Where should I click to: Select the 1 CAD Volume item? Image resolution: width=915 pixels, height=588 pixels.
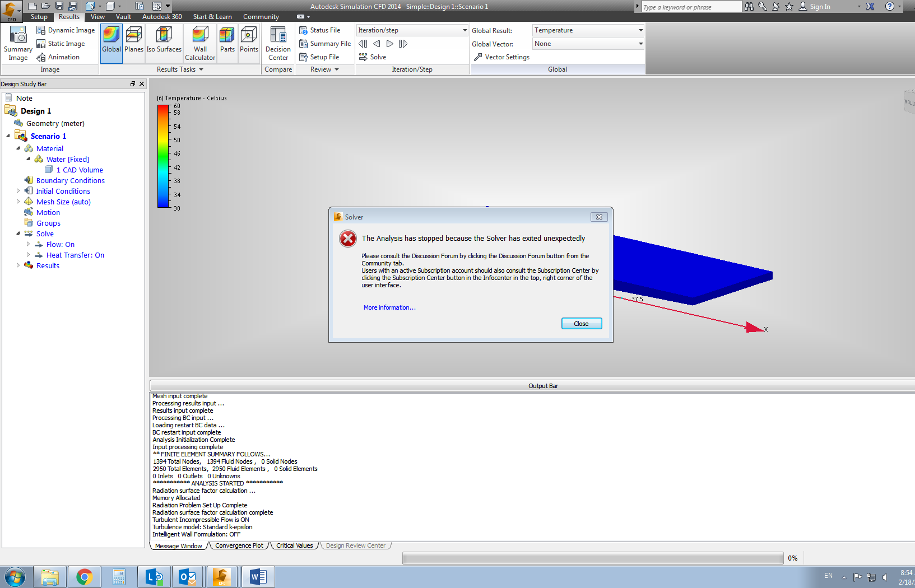tap(80, 170)
